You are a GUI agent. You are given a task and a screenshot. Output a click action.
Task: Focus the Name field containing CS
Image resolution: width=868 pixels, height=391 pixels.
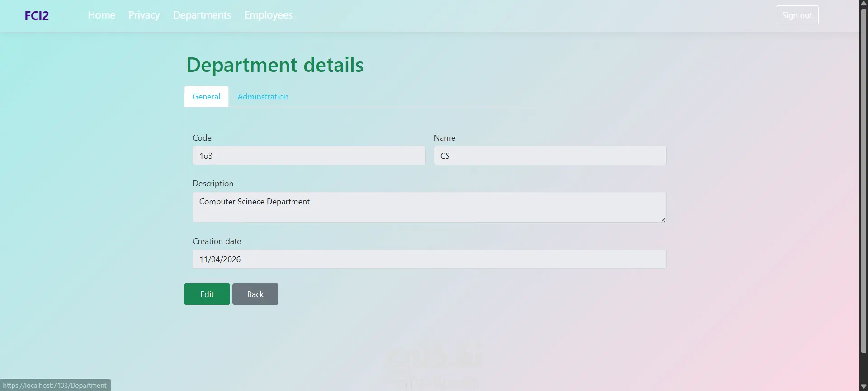pyautogui.click(x=550, y=155)
